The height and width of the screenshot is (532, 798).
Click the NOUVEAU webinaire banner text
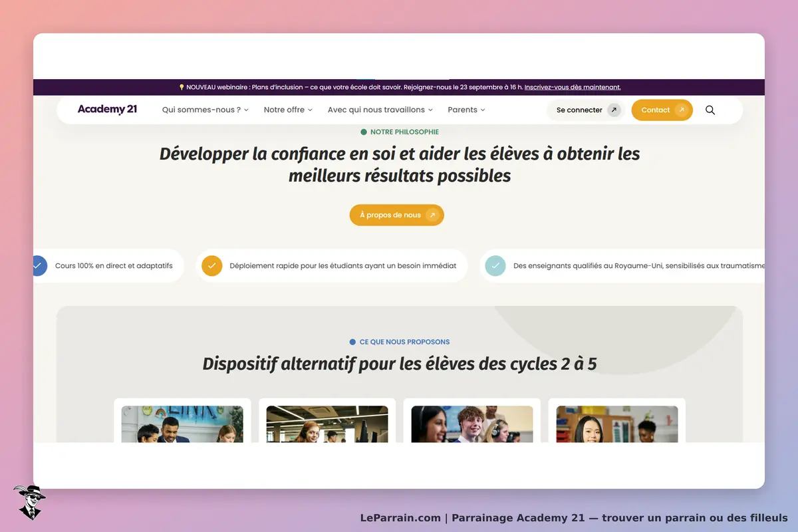tap(354, 87)
